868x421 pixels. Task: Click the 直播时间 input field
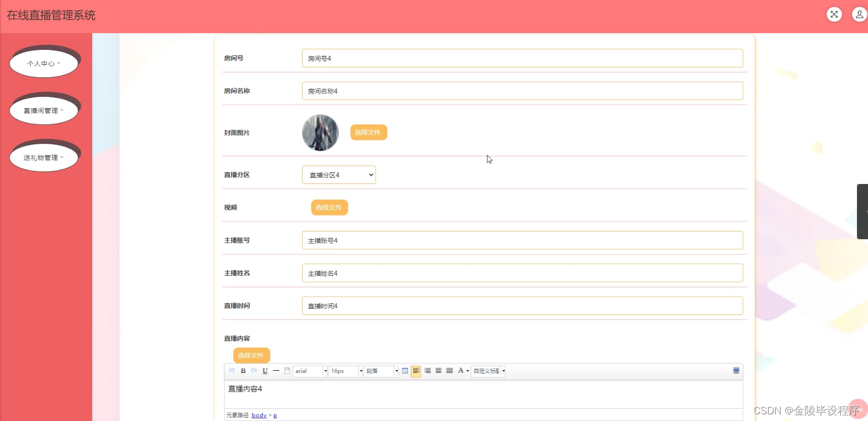click(x=522, y=306)
